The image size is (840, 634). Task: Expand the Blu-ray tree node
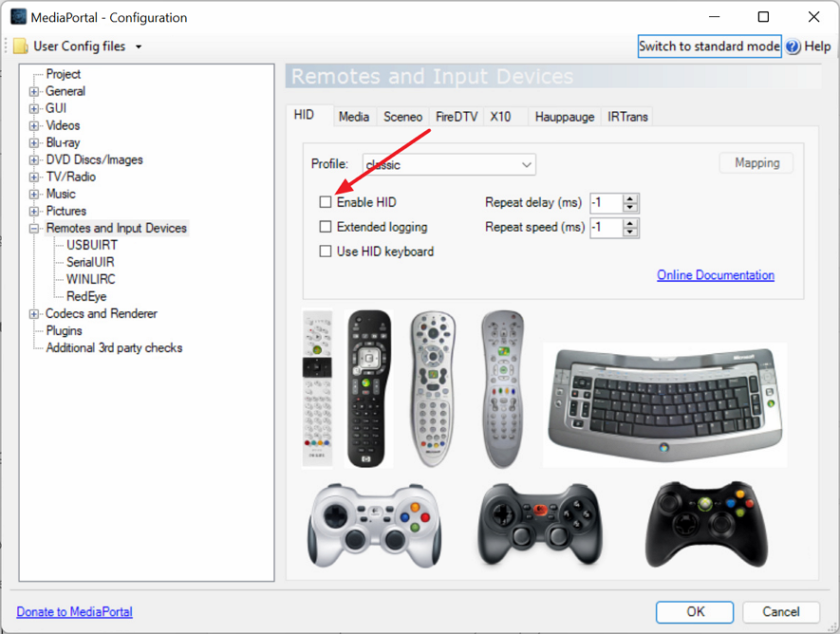34,143
